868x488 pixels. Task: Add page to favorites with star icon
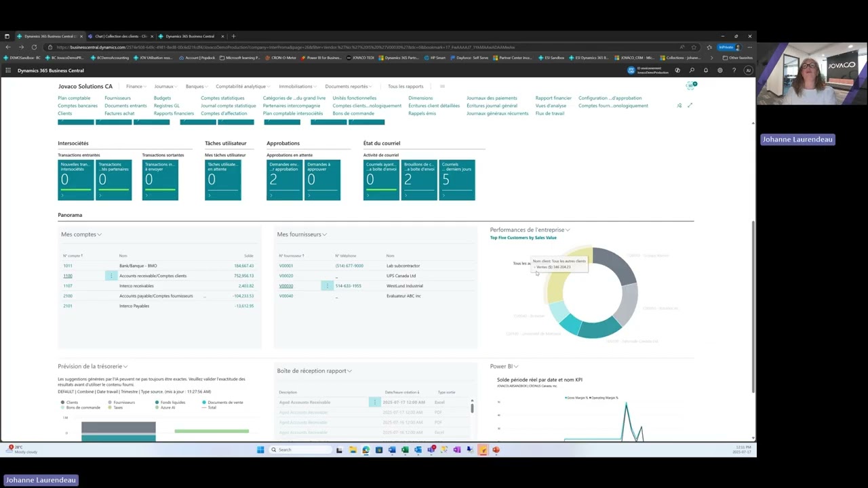coord(694,47)
